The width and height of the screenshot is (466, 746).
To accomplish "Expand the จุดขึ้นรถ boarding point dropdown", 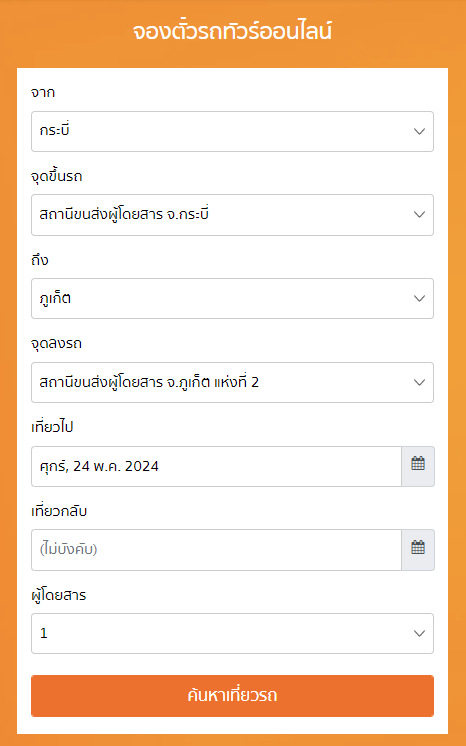I will (232, 215).
